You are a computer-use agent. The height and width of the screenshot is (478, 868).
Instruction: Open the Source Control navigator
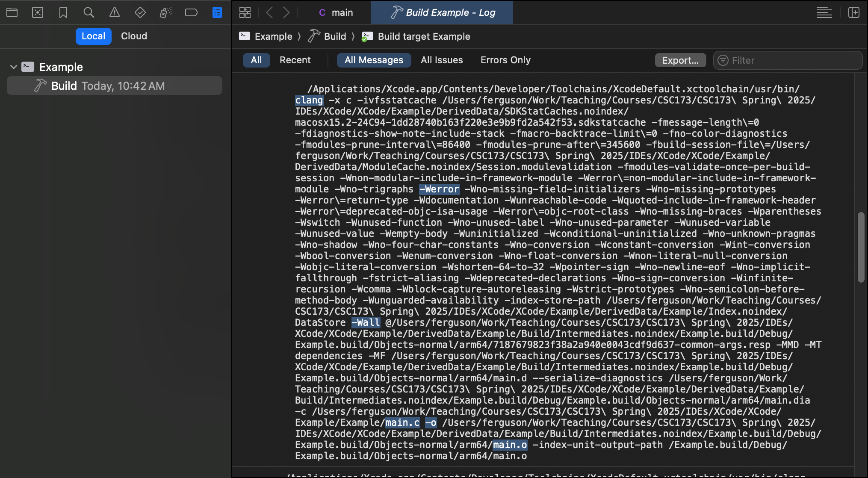[38, 12]
